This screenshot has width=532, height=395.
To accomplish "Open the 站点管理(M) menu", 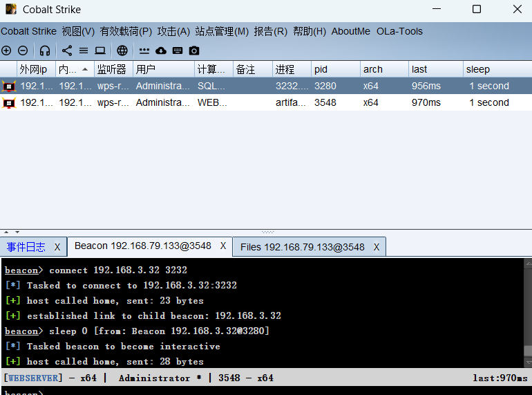I will tap(222, 31).
